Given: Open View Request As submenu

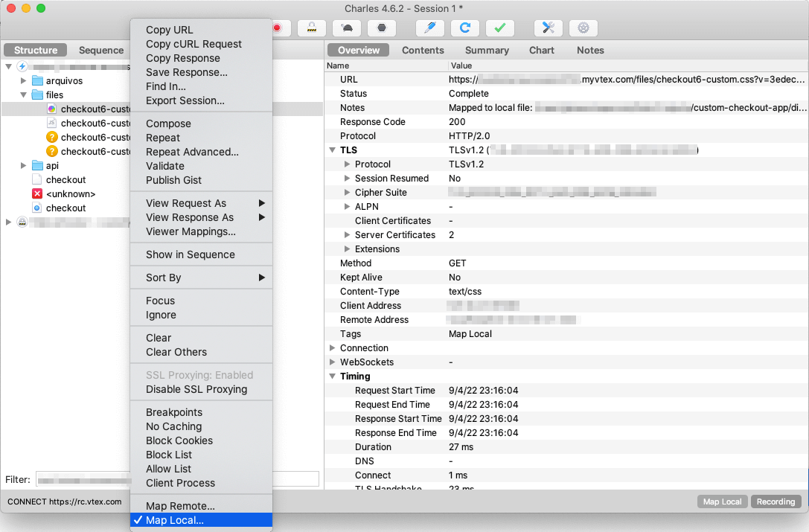Looking at the screenshot, I should coord(201,203).
